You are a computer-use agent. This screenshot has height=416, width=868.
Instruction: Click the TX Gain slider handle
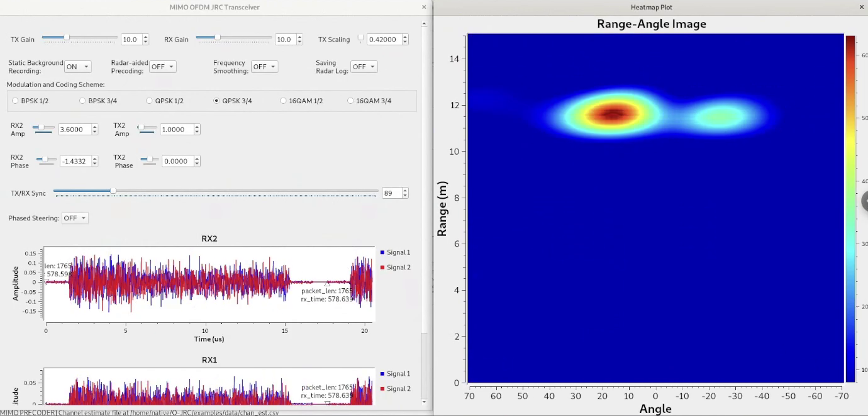67,38
